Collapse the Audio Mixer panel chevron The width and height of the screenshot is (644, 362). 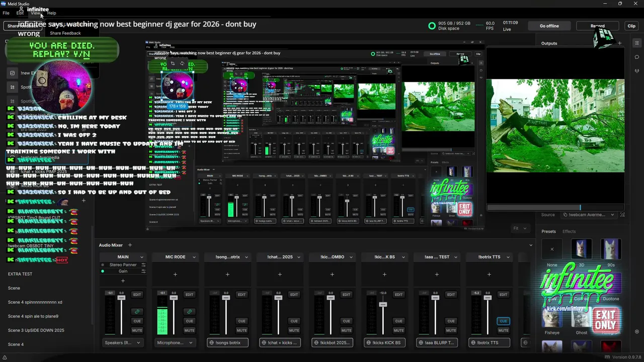(x=530, y=245)
